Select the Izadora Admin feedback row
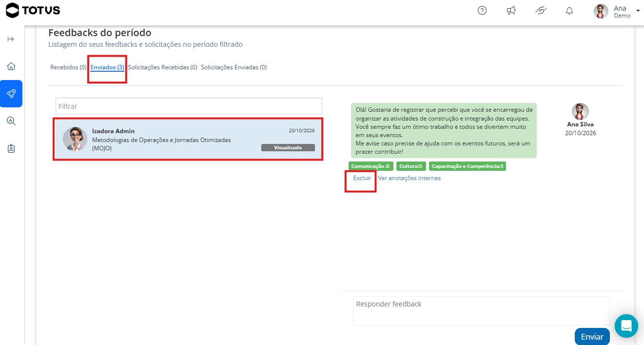The width and height of the screenshot is (644, 345). click(x=189, y=140)
